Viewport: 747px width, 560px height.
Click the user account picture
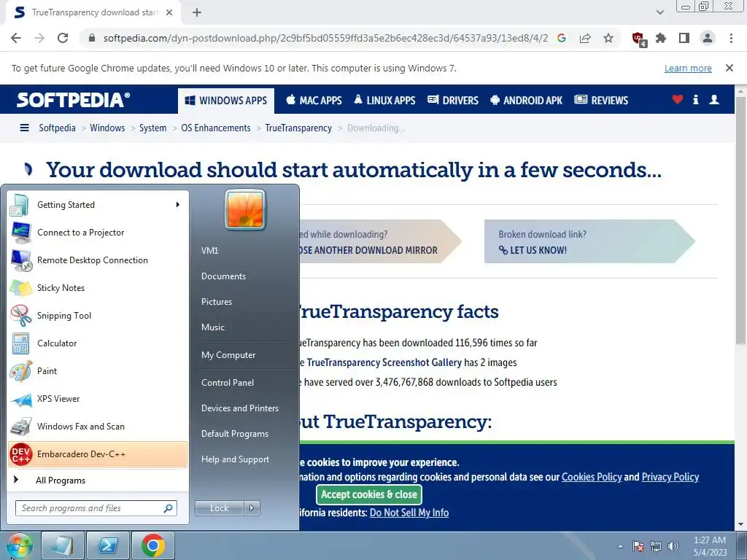click(245, 209)
